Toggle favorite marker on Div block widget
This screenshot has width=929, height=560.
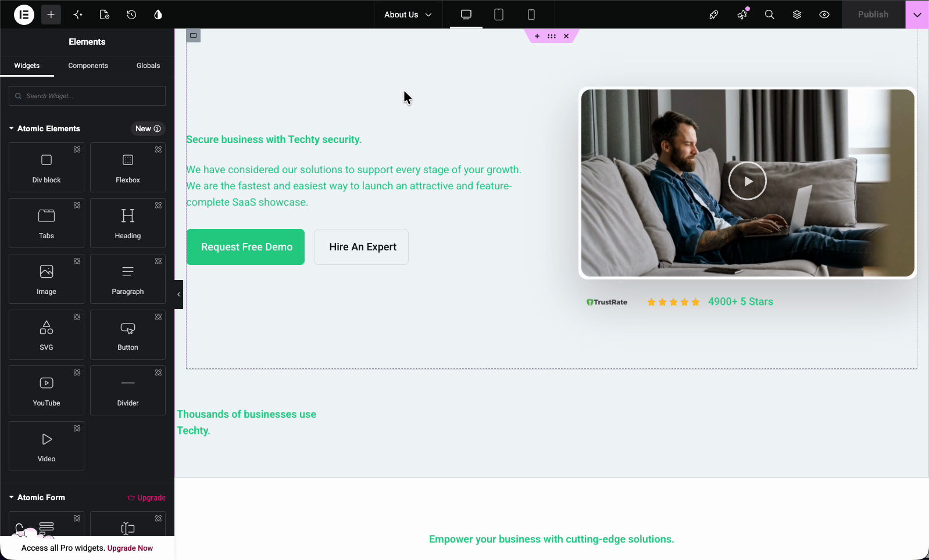(77, 149)
